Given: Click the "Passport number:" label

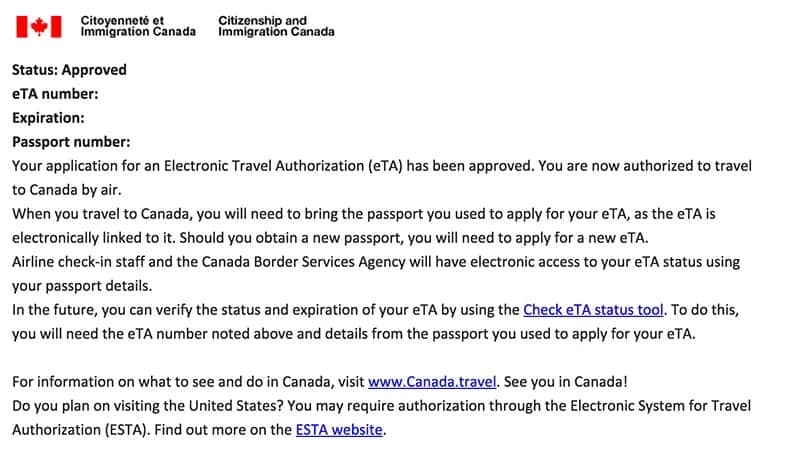Looking at the screenshot, I should (71, 142).
